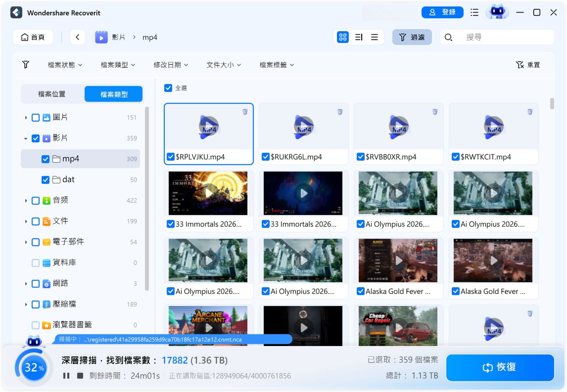Click the 網路 web category icon
This screenshot has height=392, width=567.
click(46, 284)
